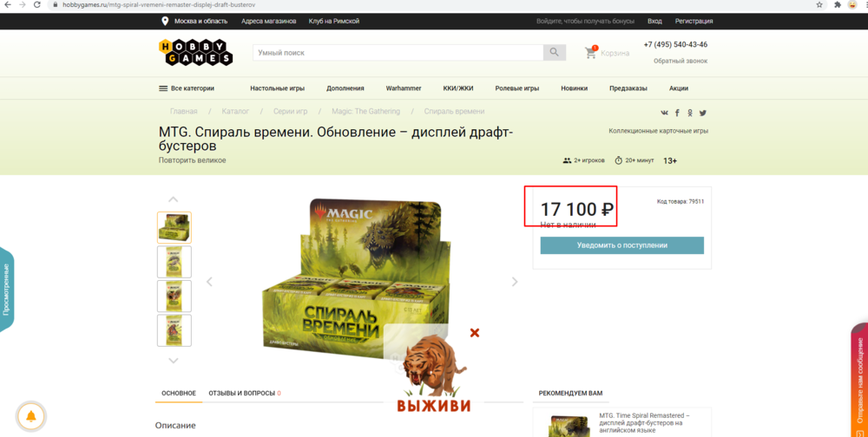Click the Умный поиск search field

tap(398, 53)
